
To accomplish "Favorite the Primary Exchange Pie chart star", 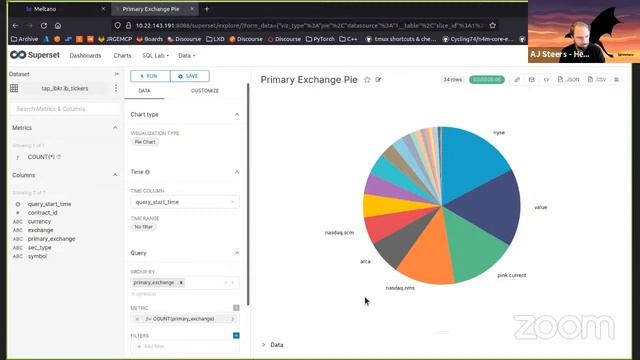I will point(367,80).
